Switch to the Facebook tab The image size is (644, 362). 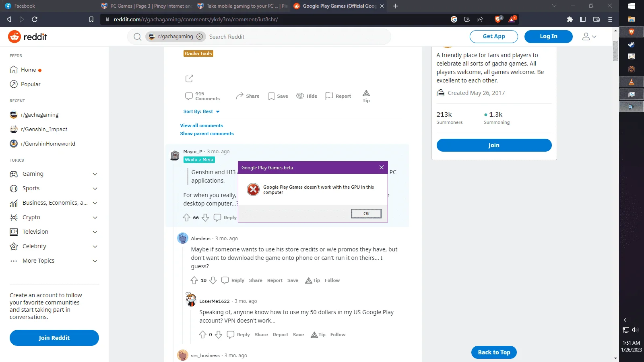[x=47, y=6]
